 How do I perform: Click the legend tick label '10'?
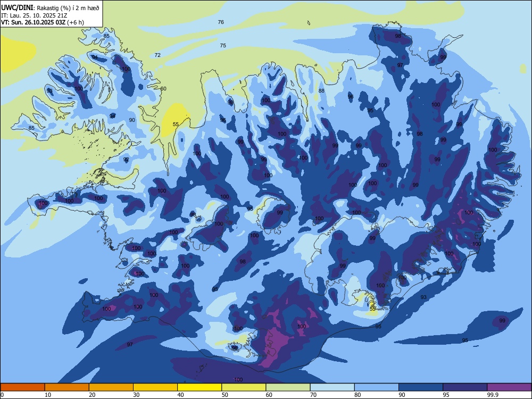coord(48,395)
